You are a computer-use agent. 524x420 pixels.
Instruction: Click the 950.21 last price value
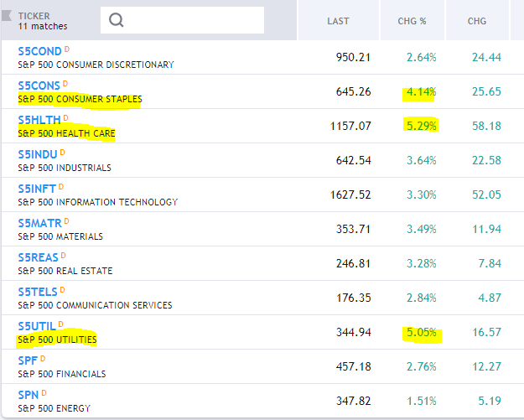pyautogui.click(x=353, y=57)
